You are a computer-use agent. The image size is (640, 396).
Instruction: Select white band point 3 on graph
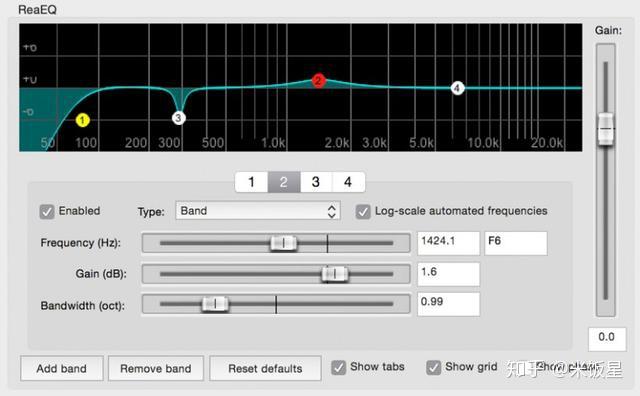pyautogui.click(x=178, y=118)
